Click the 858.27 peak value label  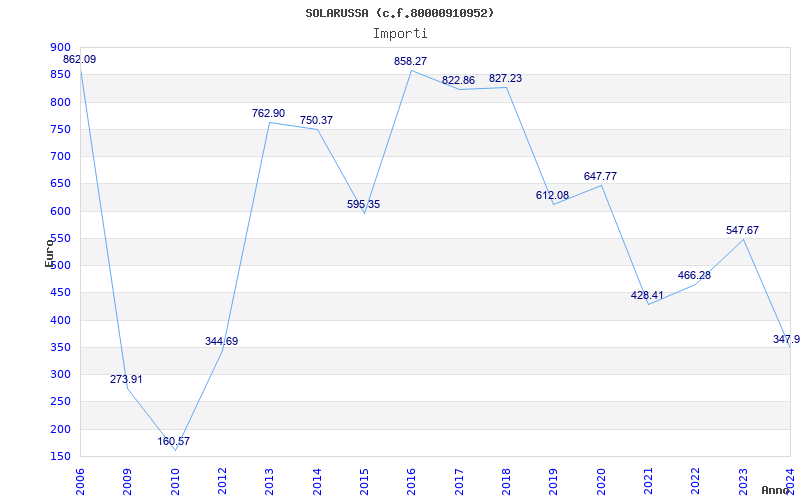pyautogui.click(x=410, y=61)
